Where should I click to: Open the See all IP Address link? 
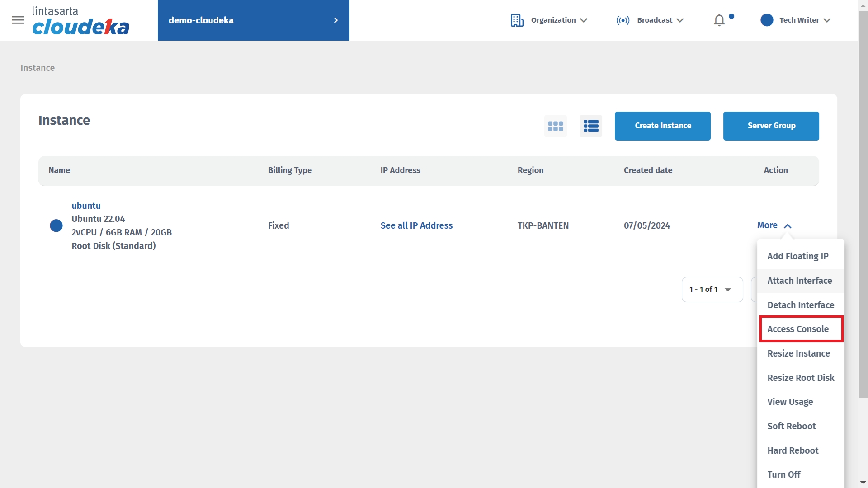(416, 225)
